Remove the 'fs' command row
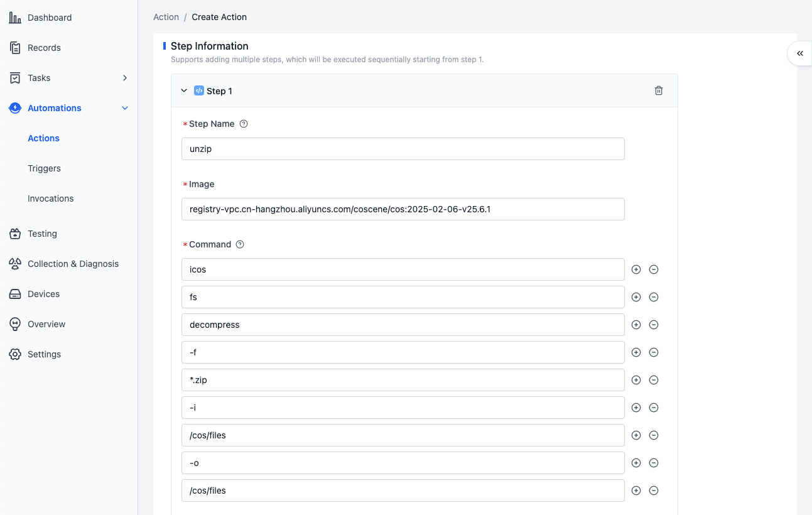The height and width of the screenshot is (515, 812). tap(653, 297)
